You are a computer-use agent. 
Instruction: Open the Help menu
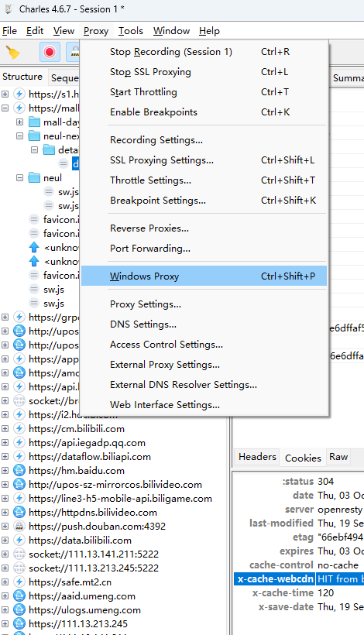[209, 31]
